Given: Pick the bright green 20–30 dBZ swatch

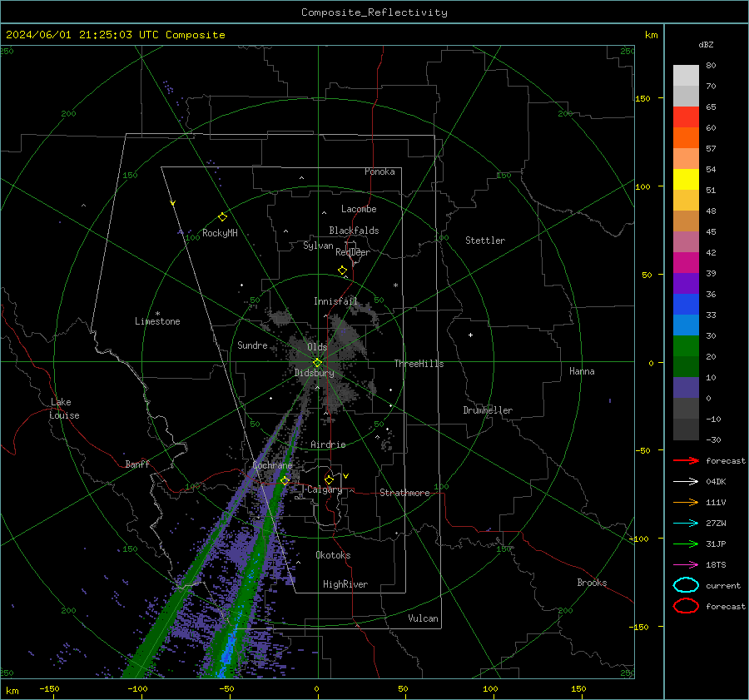Looking at the screenshot, I should tap(686, 346).
